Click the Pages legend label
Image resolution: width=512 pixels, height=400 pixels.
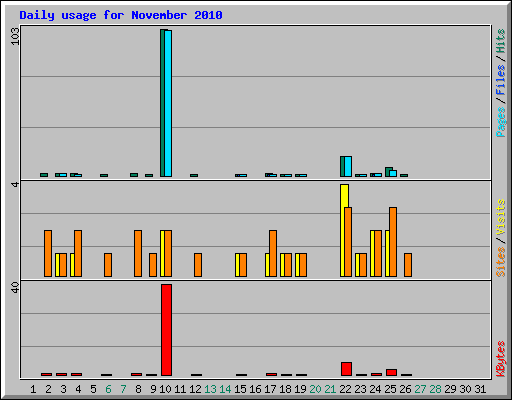(x=500, y=122)
